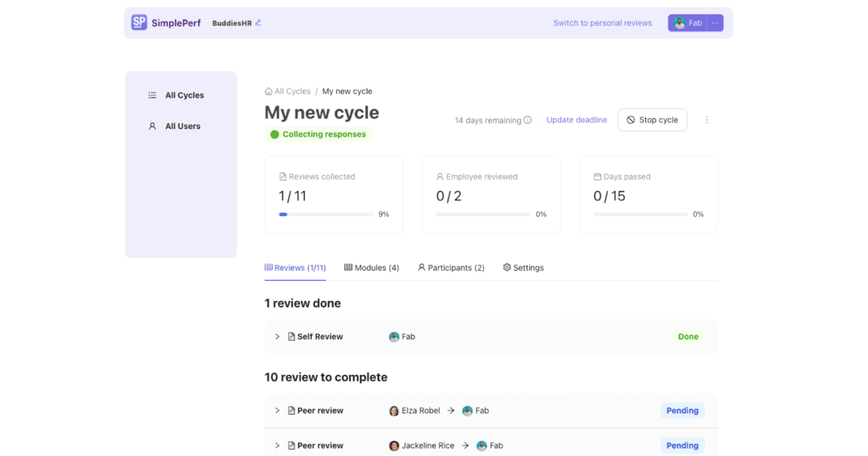
Task: Click the '0 / 2' employee count
Action: pos(449,196)
